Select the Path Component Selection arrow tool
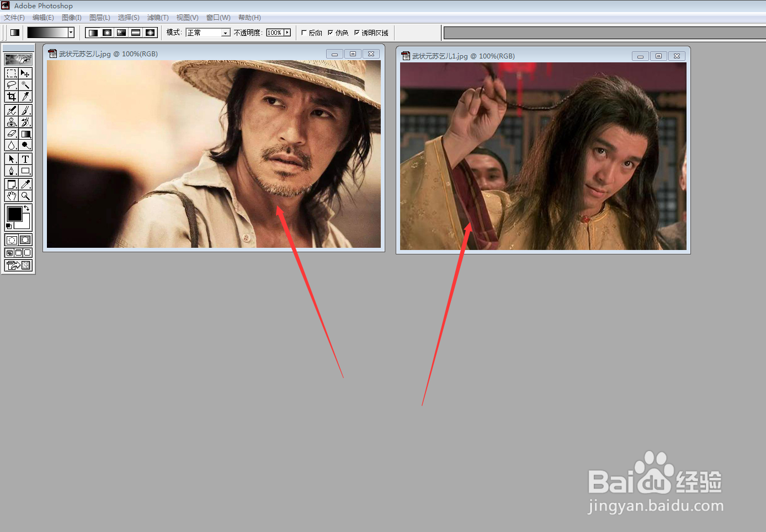This screenshot has width=766, height=532. tap(12, 159)
